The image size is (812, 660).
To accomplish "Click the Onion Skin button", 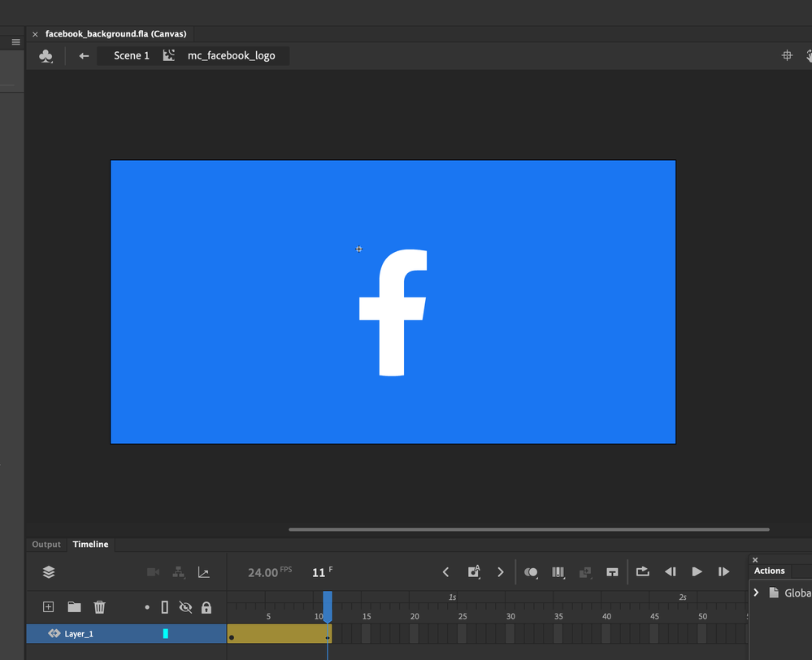I will pyautogui.click(x=531, y=572).
